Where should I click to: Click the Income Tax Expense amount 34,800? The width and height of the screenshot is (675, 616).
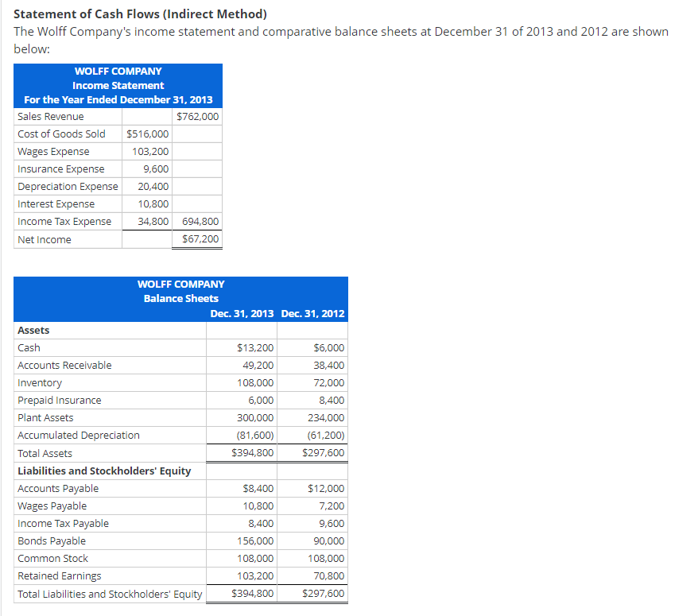153,221
